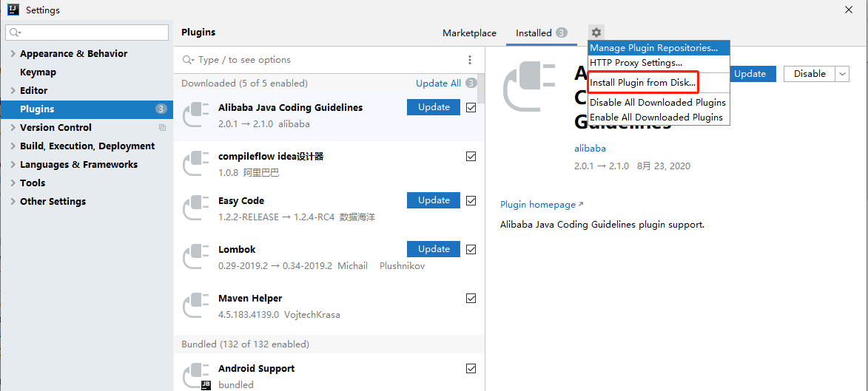Open the plugin settings gear menu
Image resolution: width=868 pixels, height=391 pixels.
point(596,33)
